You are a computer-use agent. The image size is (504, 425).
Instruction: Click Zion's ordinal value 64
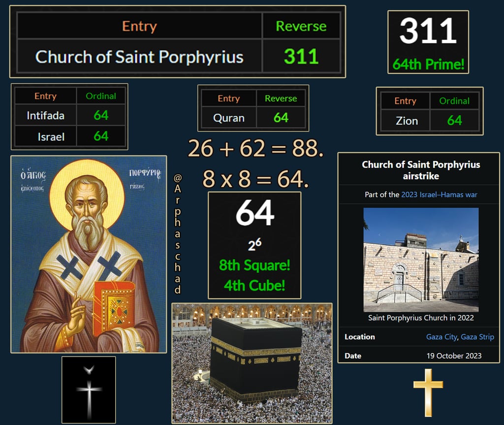point(454,120)
